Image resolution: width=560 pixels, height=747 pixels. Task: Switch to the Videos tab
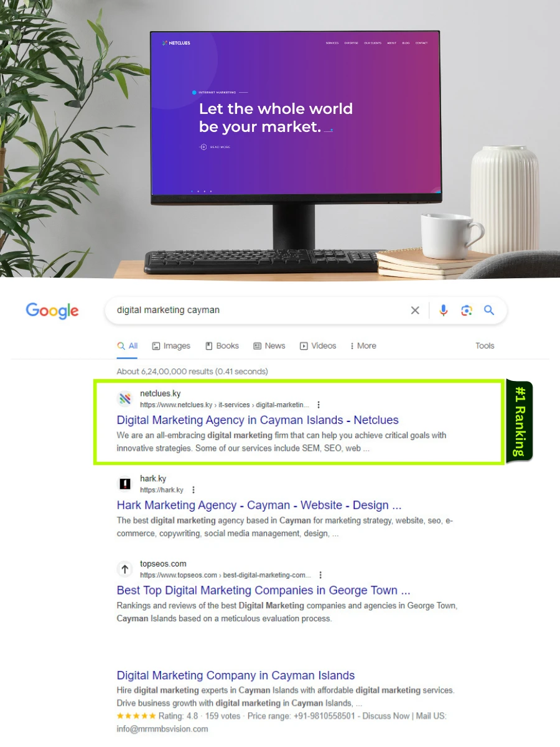click(x=318, y=346)
